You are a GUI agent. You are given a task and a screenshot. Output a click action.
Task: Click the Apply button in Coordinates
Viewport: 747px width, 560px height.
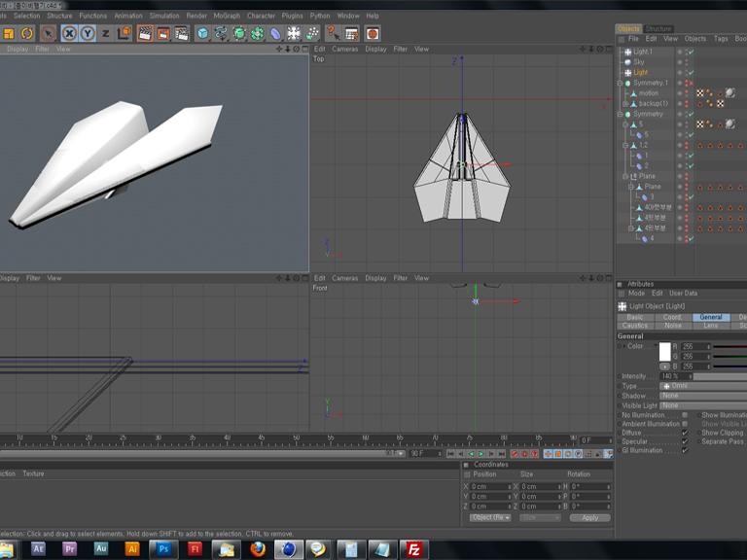589,517
